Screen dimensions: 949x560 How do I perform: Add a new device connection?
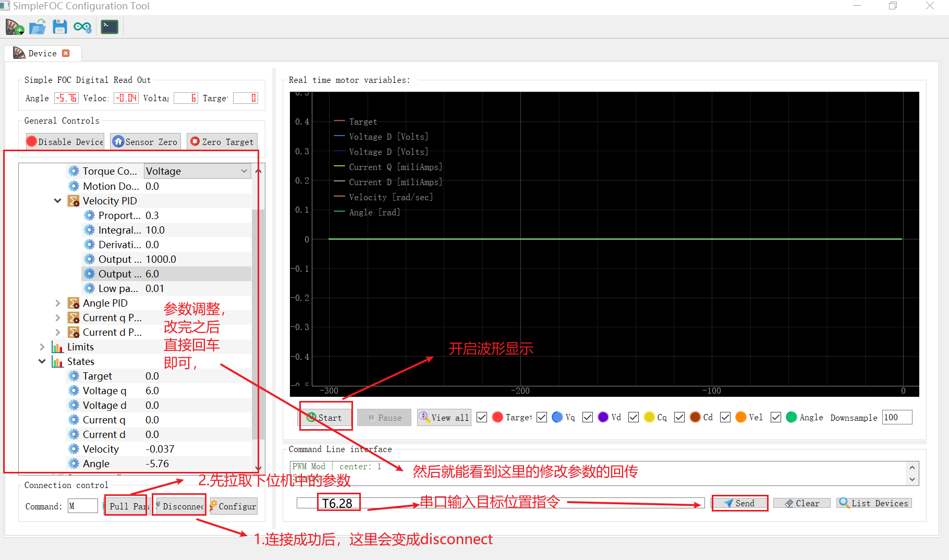pos(14,27)
